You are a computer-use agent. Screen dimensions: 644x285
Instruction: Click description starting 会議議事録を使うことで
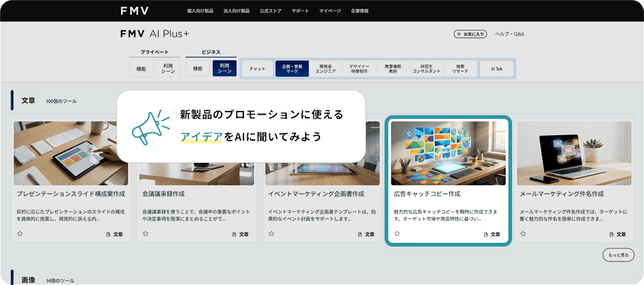click(x=196, y=216)
